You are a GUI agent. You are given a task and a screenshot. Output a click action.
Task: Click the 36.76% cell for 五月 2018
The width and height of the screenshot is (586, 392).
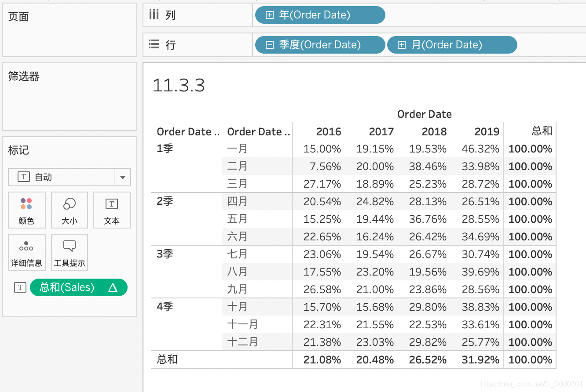(428, 219)
